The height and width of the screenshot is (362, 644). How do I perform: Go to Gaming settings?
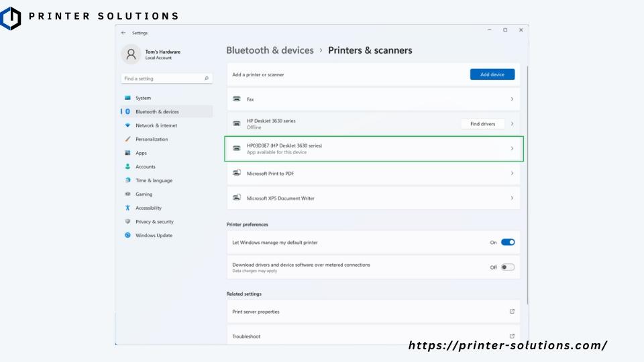click(x=167, y=194)
